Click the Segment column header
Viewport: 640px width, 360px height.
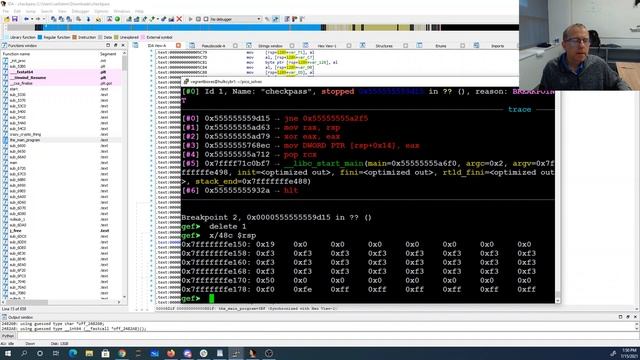click(x=108, y=54)
